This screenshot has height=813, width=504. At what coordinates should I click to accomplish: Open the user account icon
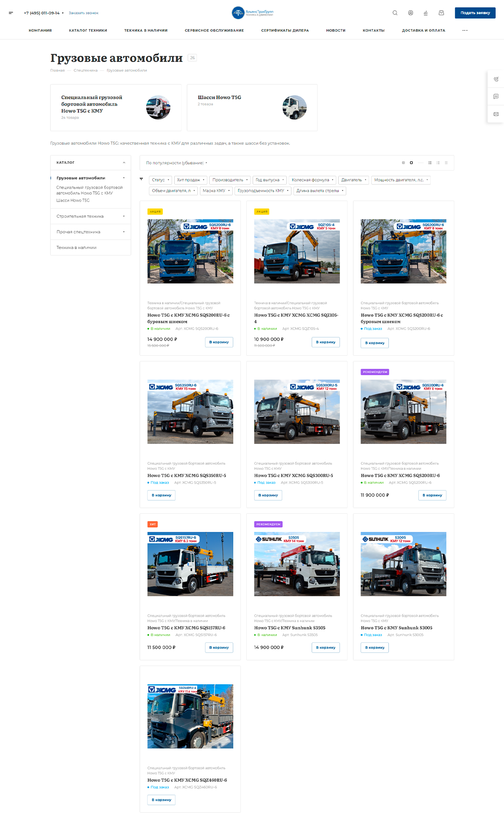(x=410, y=13)
